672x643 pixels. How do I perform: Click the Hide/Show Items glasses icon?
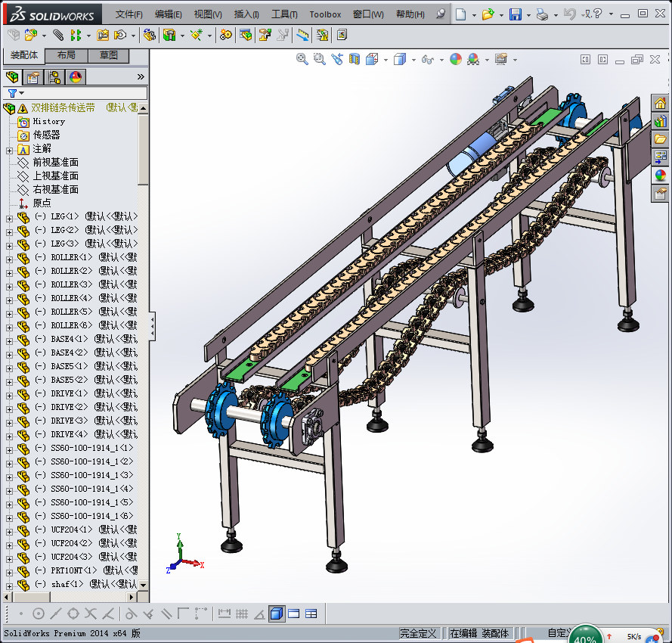point(428,59)
